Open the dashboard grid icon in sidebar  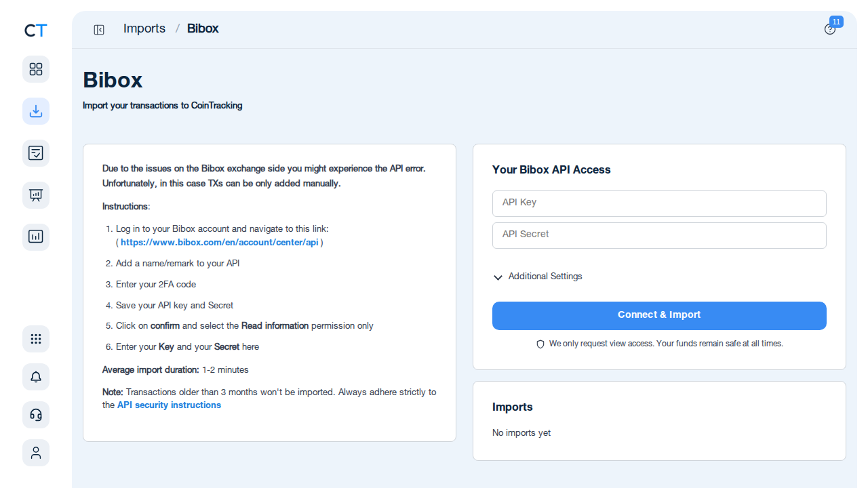pyautogui.click(x=36, y=69)
